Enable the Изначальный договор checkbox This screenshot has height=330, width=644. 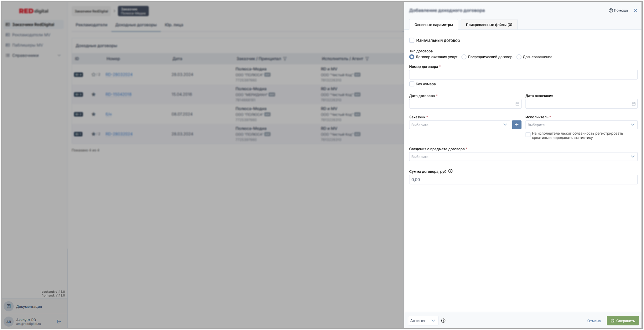(412, 40)
